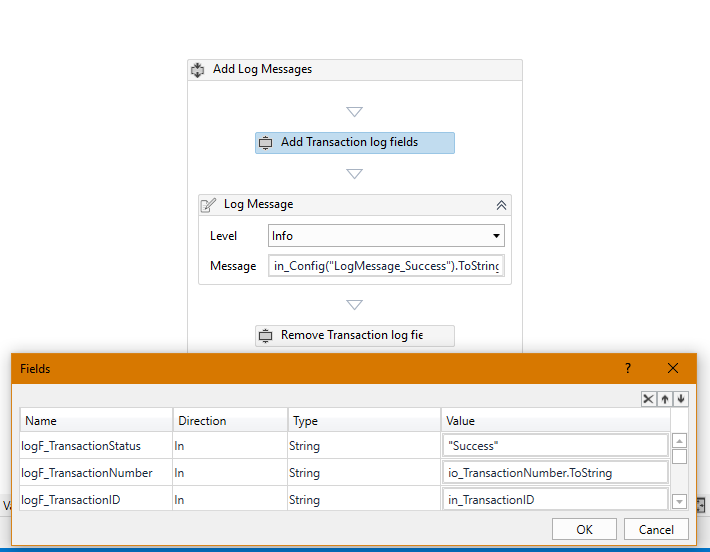Click the drop arrow above Add Transaction log fields

click(x=355, y=111)
